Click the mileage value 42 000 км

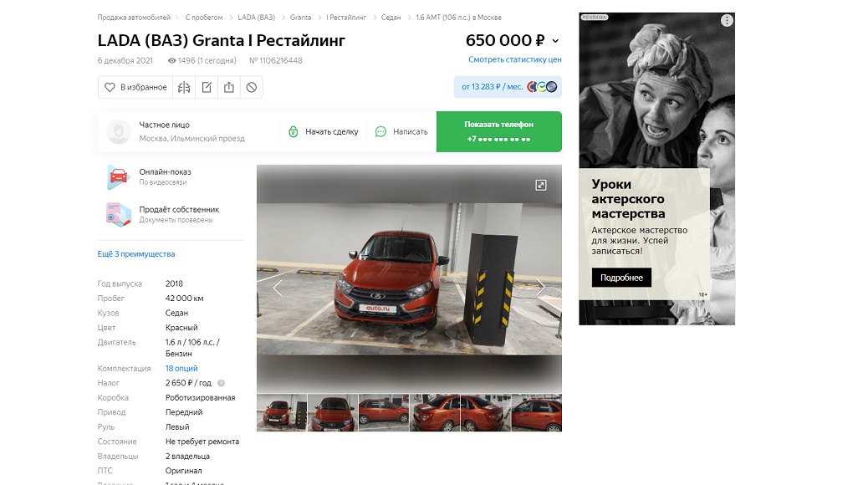coord(184,299)
